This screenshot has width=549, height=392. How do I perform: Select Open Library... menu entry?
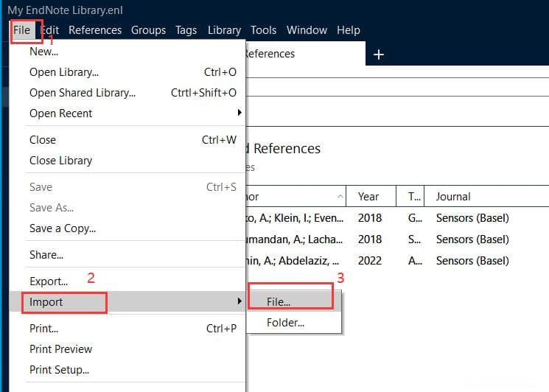127,72
